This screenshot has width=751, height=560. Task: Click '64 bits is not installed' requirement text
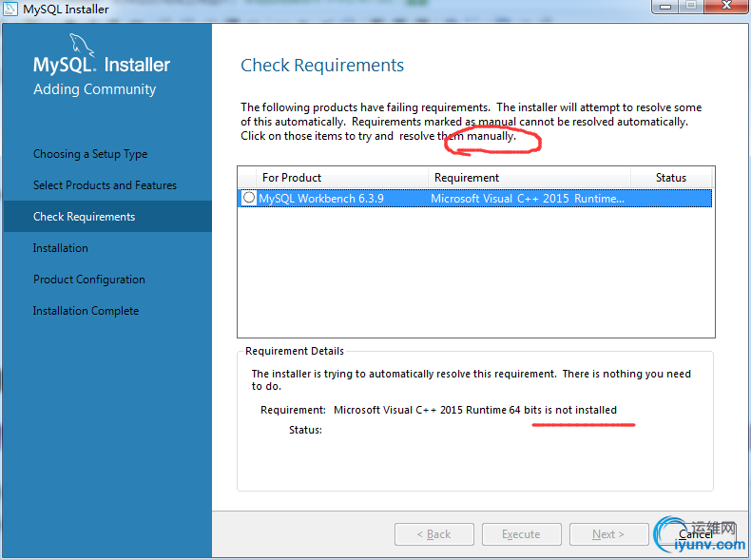(563, 410)
